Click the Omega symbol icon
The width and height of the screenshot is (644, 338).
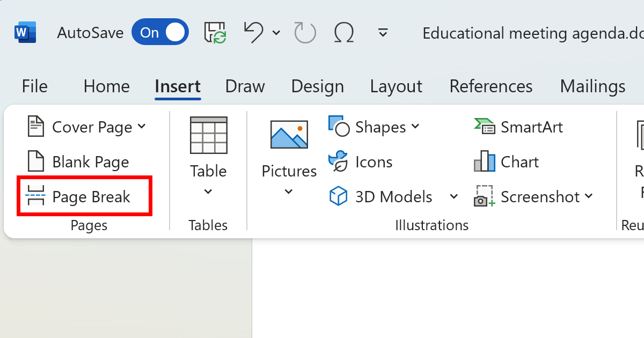[x=344, y=33]
